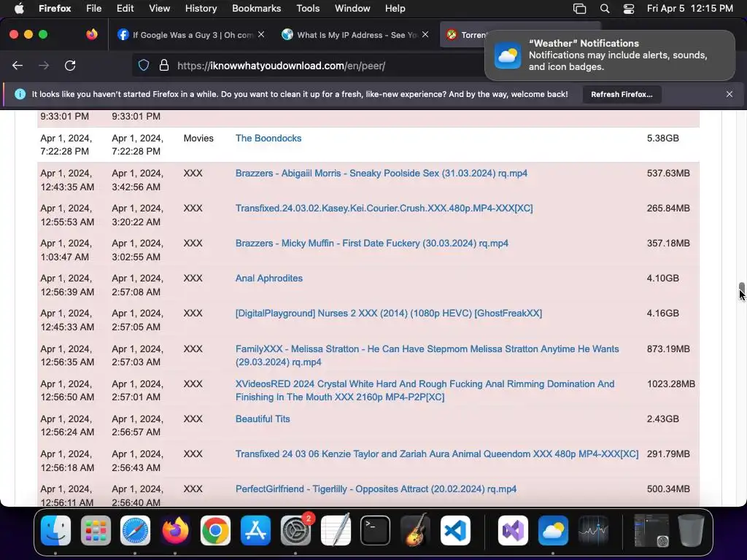Image resolution: width=747 pixels, height=560 pixels.
Task: Click the Refresh Firefox button
Action: [622, 94]
